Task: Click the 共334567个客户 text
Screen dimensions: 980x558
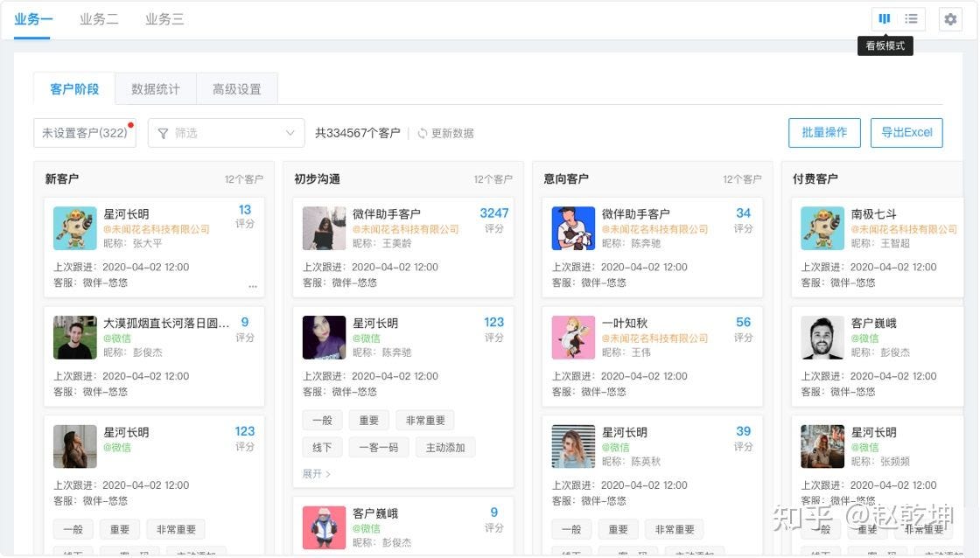Action: pos(358,133)
